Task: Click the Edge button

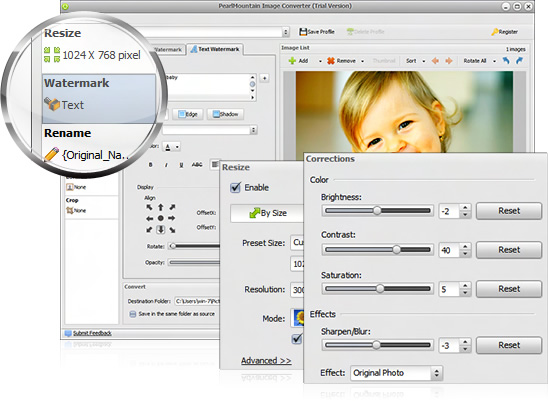Action: tap(188, 114)
